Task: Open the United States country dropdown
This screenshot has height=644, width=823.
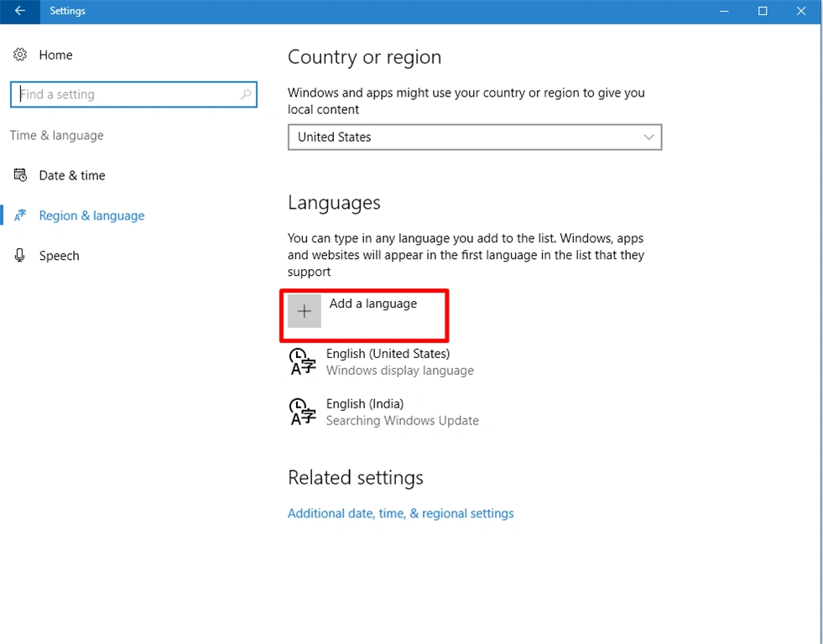Action: pyautogui.click(x=475, y=138)
